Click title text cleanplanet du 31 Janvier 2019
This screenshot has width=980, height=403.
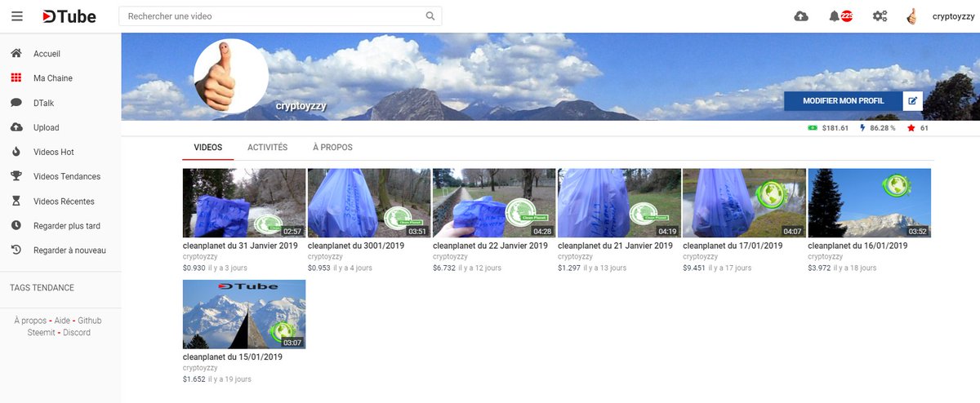(x=240, y=246)
